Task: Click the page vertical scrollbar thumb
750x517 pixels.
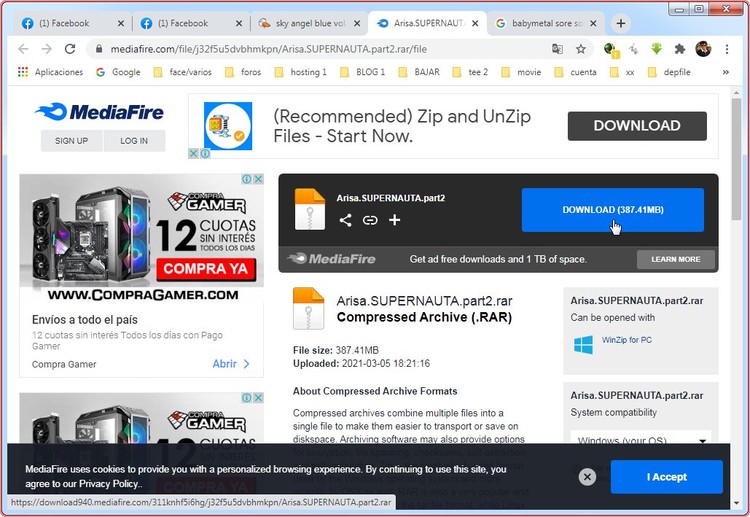Action: click(736, 158)
